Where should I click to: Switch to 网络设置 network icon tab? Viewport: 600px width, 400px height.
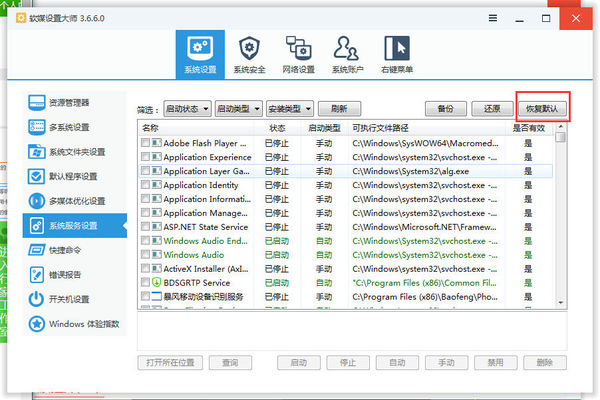(x=298, y=54)
